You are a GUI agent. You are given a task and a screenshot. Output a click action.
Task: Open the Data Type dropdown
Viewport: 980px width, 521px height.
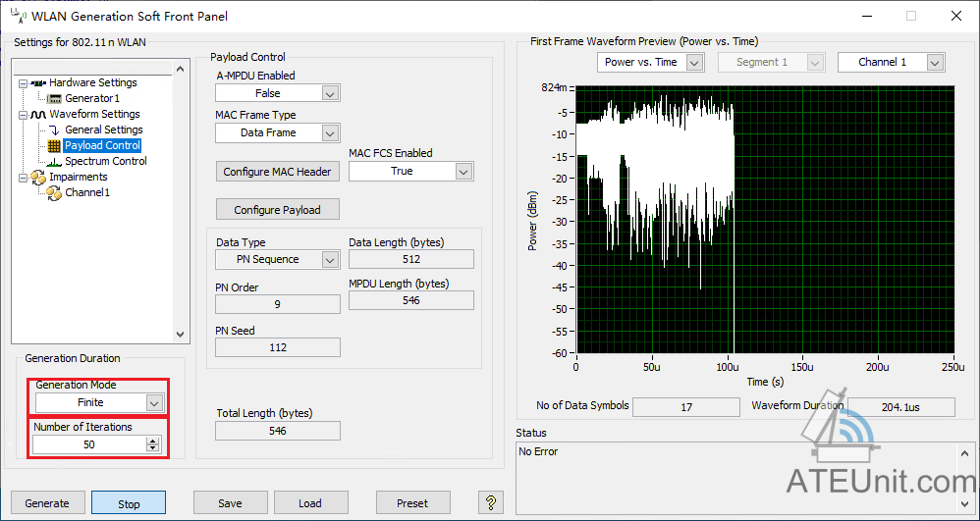coord(331,260)
